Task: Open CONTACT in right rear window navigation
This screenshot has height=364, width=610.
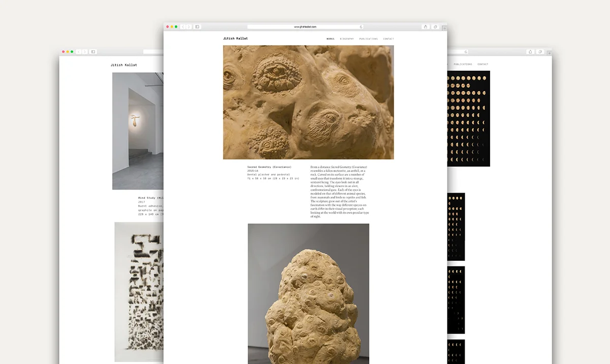Action: click(483, 65)
